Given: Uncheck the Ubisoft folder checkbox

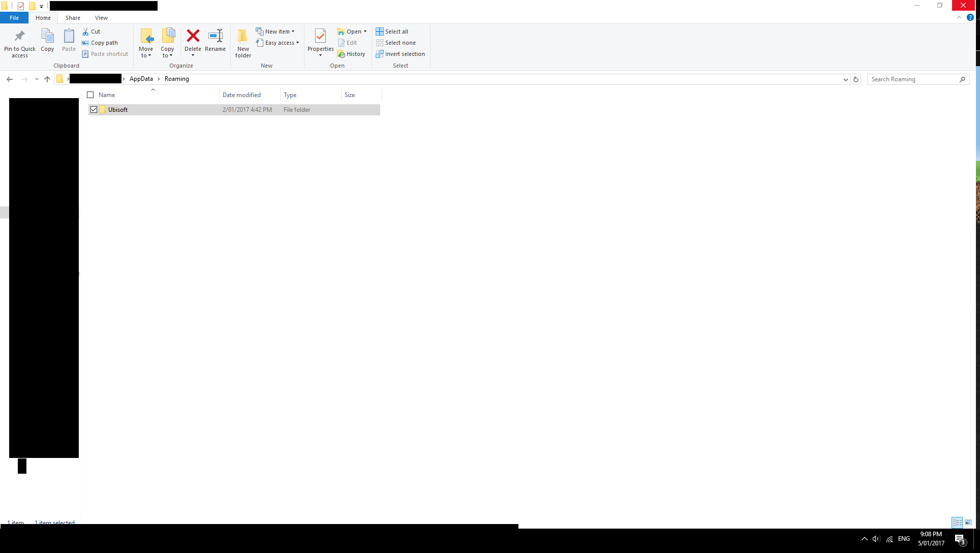Looking at the screenshot, I should (94, 110).
